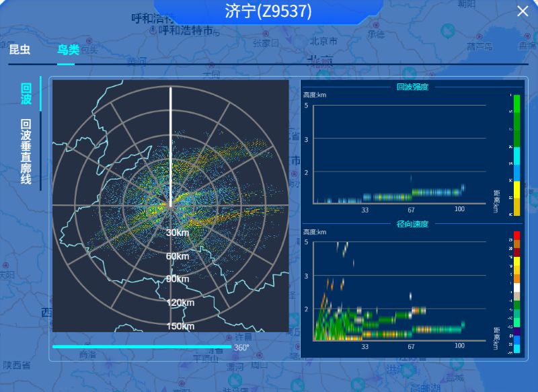Click the 90km range ring label
Image resolution: width=538 pixels, height=392 pixels.
coord(179,279)
